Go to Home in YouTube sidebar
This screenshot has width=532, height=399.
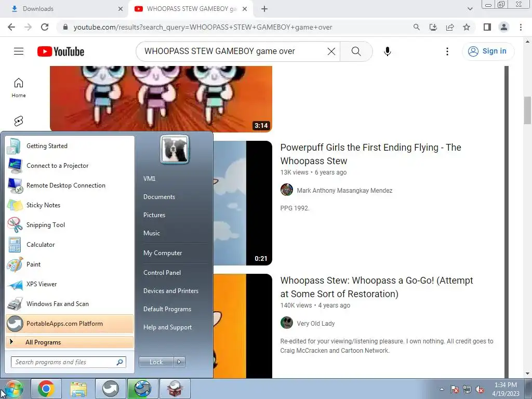[x=19, y=88]
